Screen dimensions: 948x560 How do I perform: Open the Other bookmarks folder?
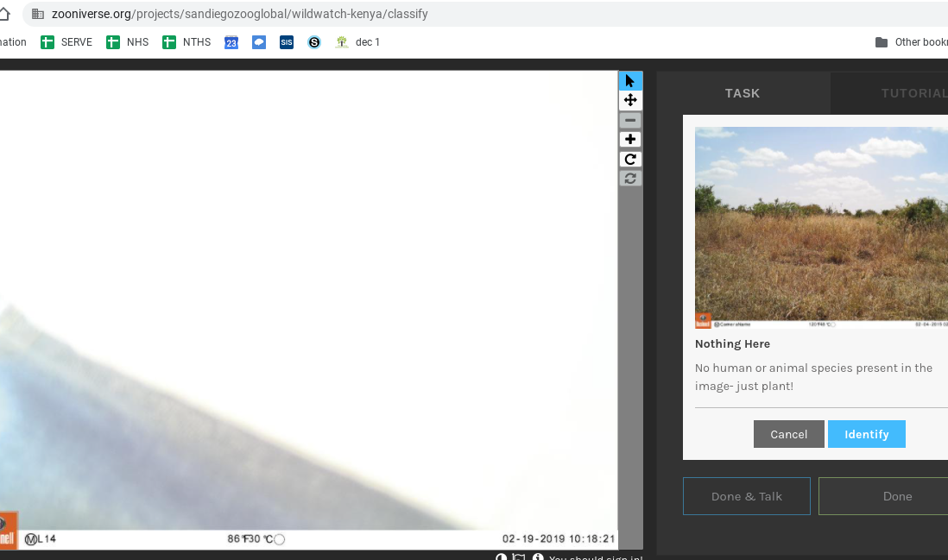(x=911, y=42)
